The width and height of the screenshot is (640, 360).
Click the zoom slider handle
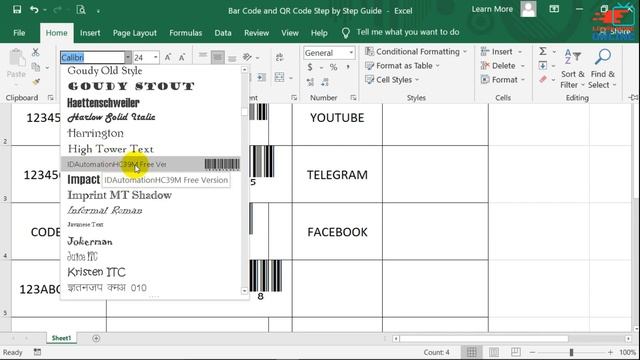click(x=571, y=352)
